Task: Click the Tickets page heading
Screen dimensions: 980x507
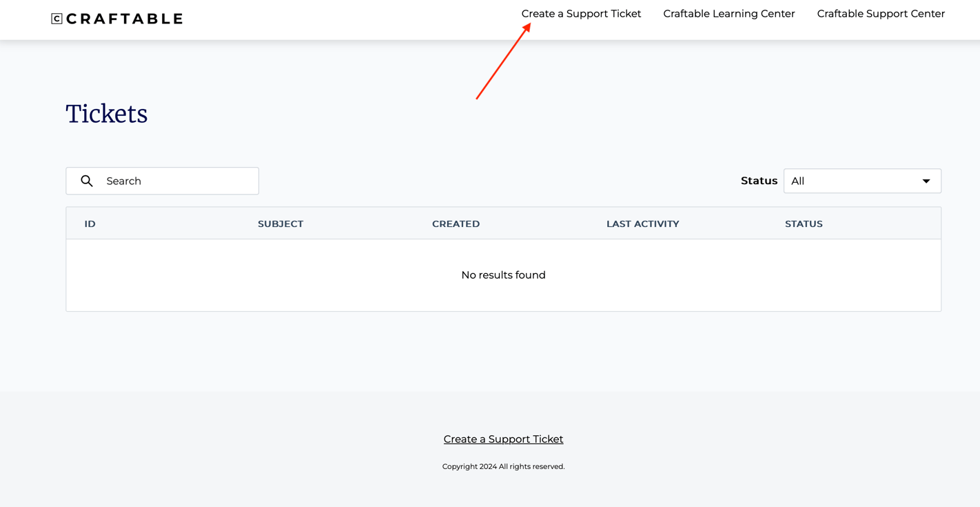Action: 107,114
